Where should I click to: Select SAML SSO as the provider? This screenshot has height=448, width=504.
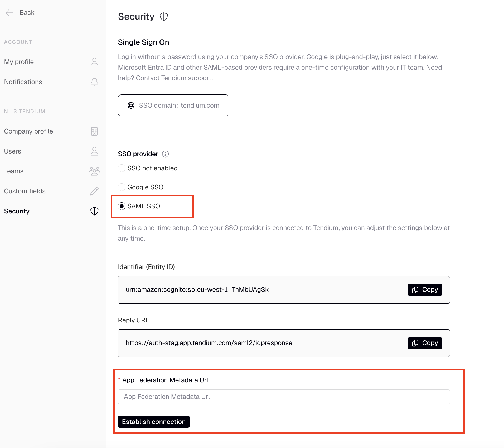(x=122, y=206)
